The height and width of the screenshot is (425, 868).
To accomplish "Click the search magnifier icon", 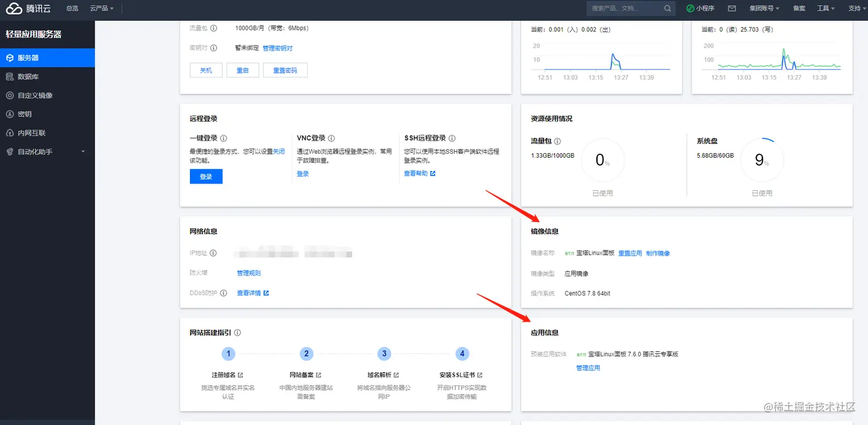I will point(668,8).
